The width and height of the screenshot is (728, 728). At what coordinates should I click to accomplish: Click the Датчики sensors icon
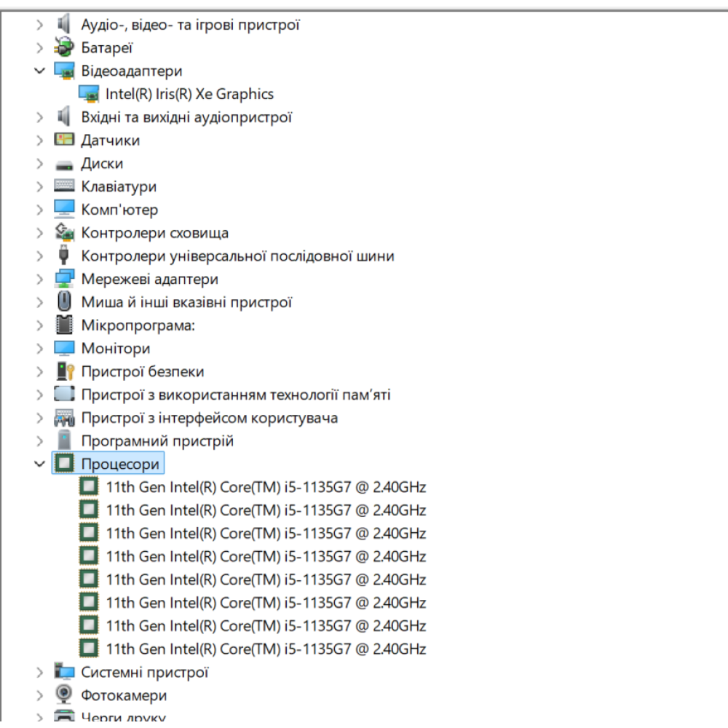[x=64, y=140]
